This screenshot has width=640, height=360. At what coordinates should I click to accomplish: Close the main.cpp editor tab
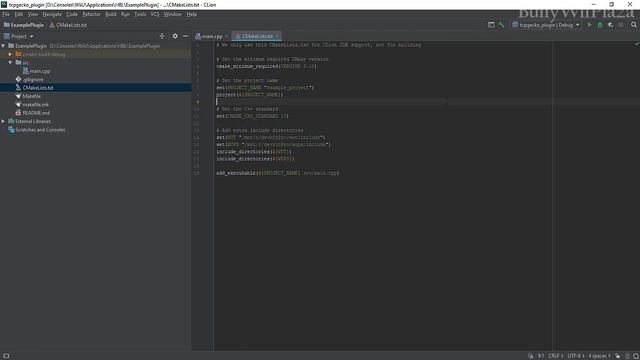(227, 36)
